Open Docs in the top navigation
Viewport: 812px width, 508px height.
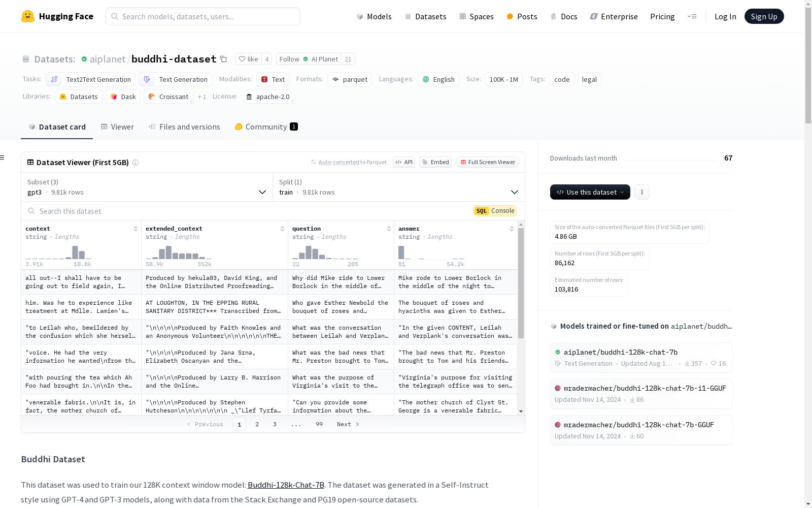click(564, 16)
